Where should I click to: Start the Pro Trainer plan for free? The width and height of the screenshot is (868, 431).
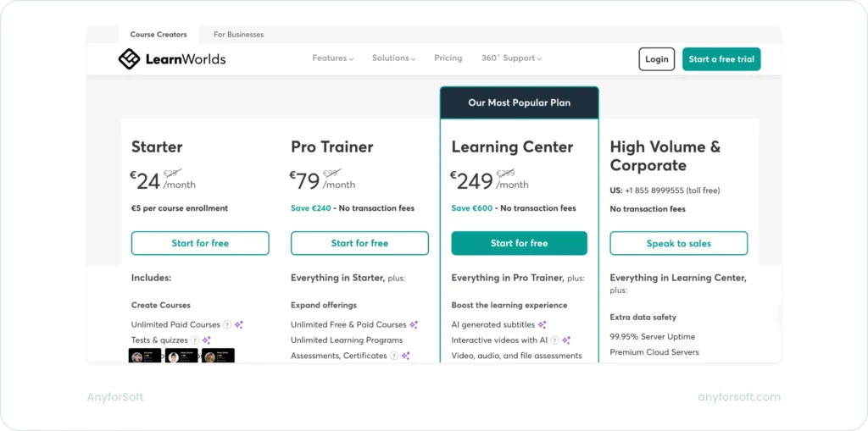(359, 243)
